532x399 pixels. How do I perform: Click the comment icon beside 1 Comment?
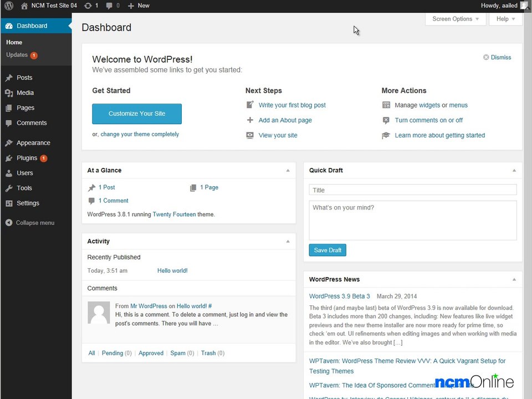(91, 201)
